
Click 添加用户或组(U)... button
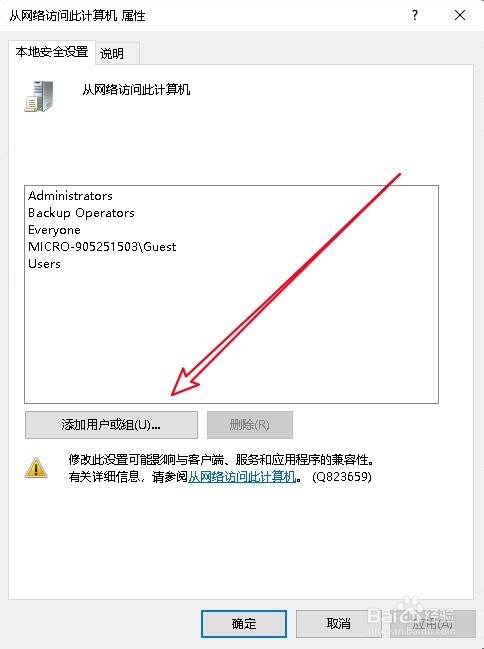click(x=111, y=425)
